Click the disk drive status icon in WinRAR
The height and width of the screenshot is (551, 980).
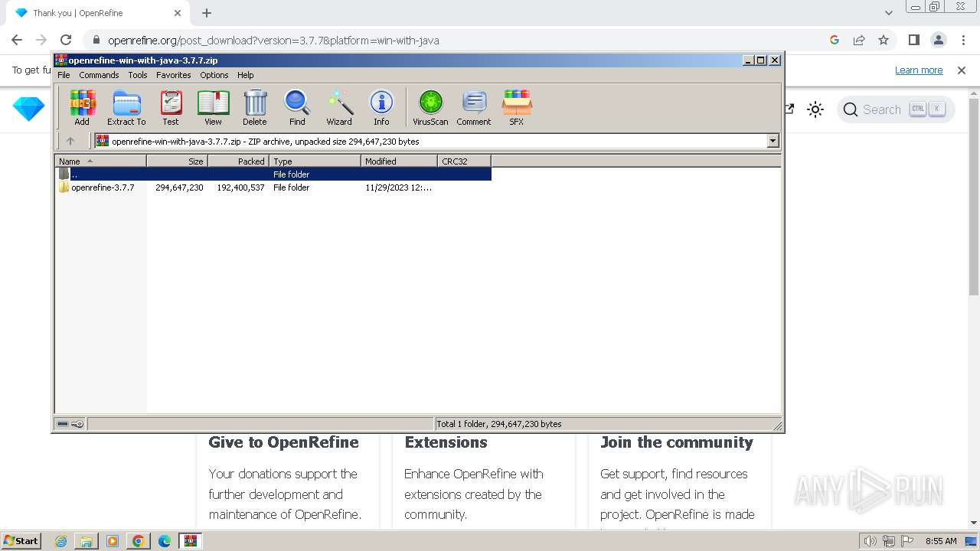[x=63, y=424]
